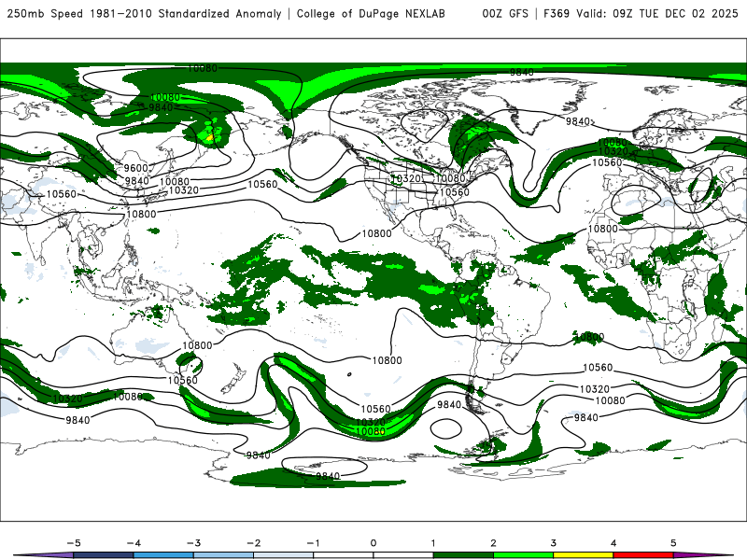747x560 pixels.
Task: Click the red 4 to 5 colorbar segment
Action: click(x=643, y=555)
